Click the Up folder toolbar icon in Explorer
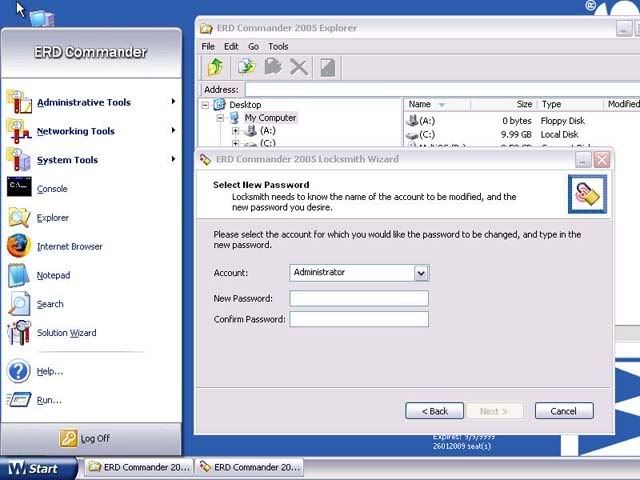Viewport: 640px width, 480px height. tap(215, 67)
